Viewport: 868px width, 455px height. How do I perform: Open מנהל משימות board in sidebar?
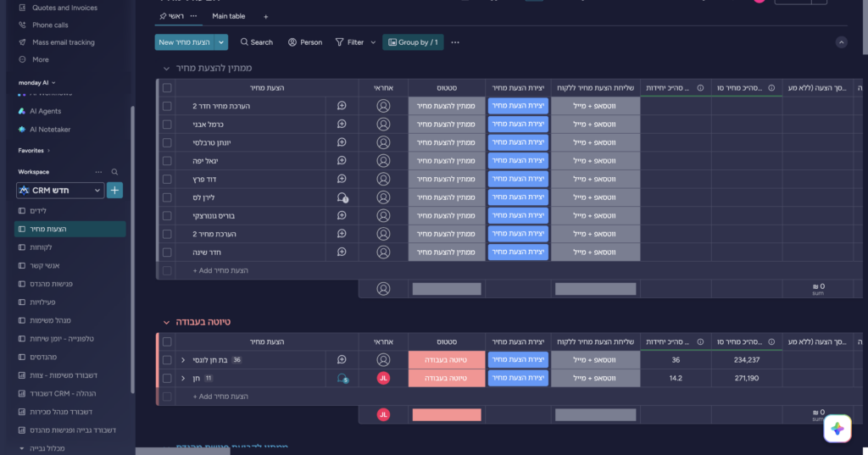coord(50,320)
